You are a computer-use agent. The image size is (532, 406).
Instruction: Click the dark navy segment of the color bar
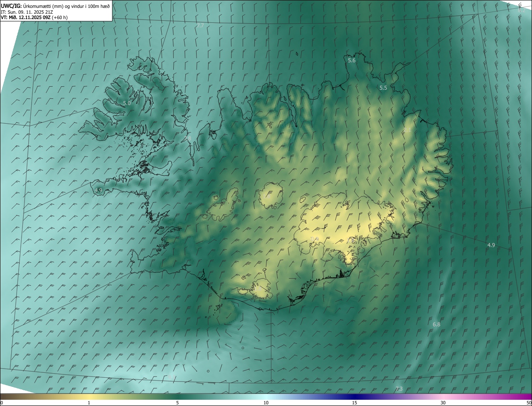tap(355, 396)
